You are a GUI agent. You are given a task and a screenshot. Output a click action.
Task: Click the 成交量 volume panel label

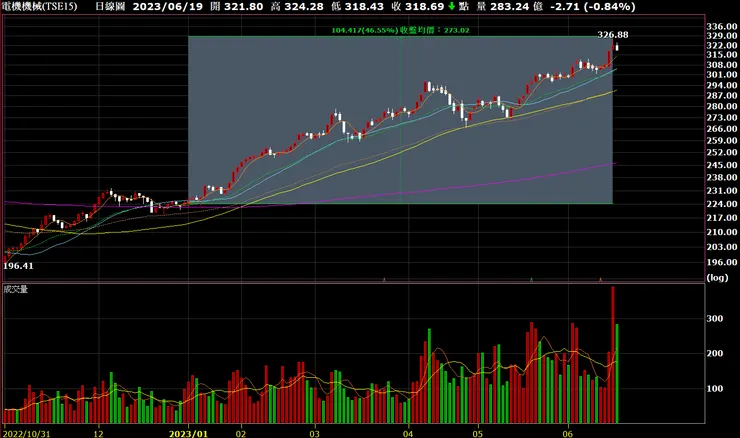[16, 289]
